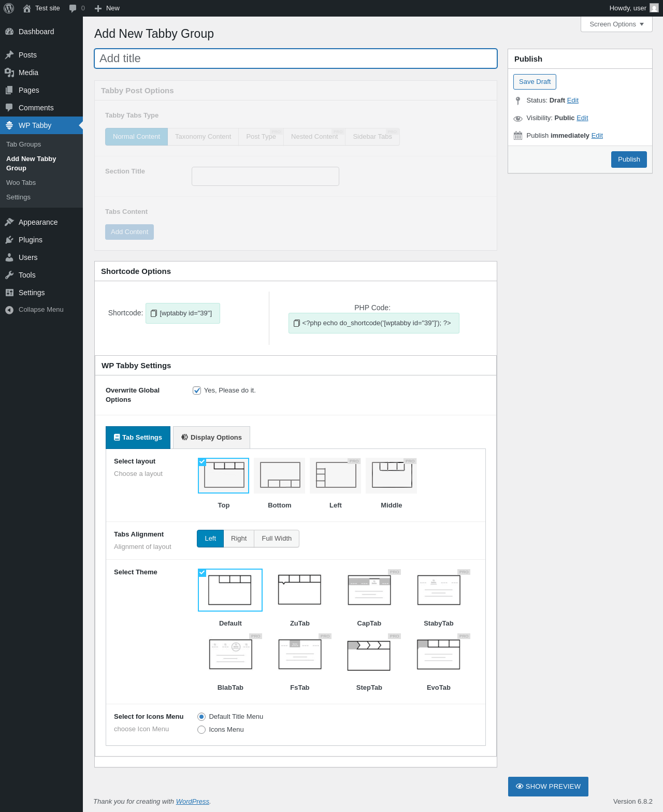Viewport: 663px width, 812px height.
Task: Collapse the WP Tabby Settings panel header
Action: 296,366
